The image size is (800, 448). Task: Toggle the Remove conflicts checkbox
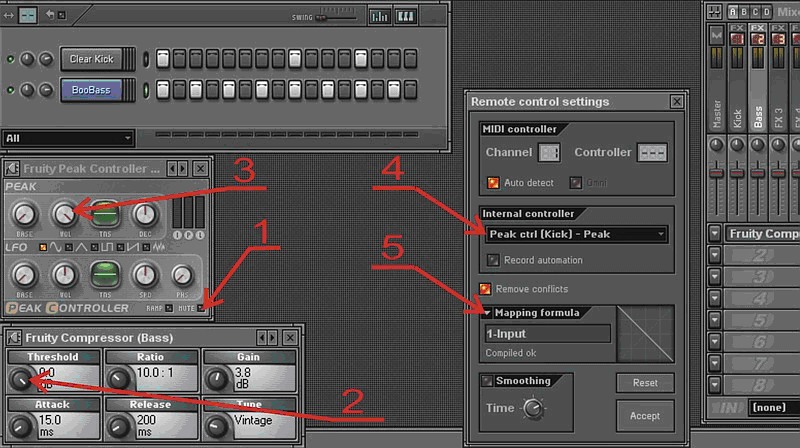click(x=486, y=289)
